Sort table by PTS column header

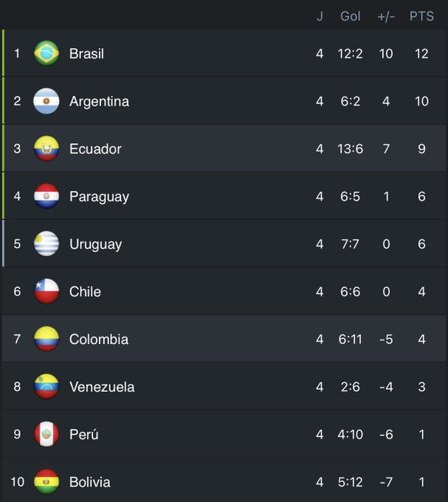pos(421,16)
